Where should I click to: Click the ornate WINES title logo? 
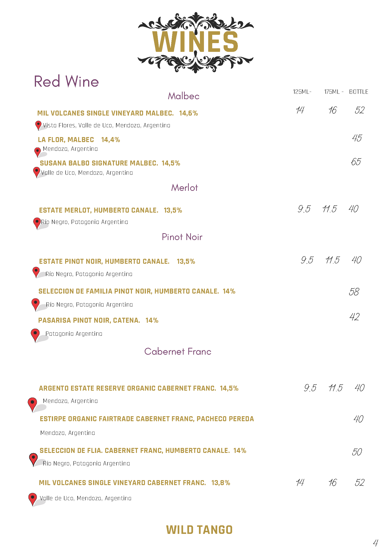(x=195, y=42)
